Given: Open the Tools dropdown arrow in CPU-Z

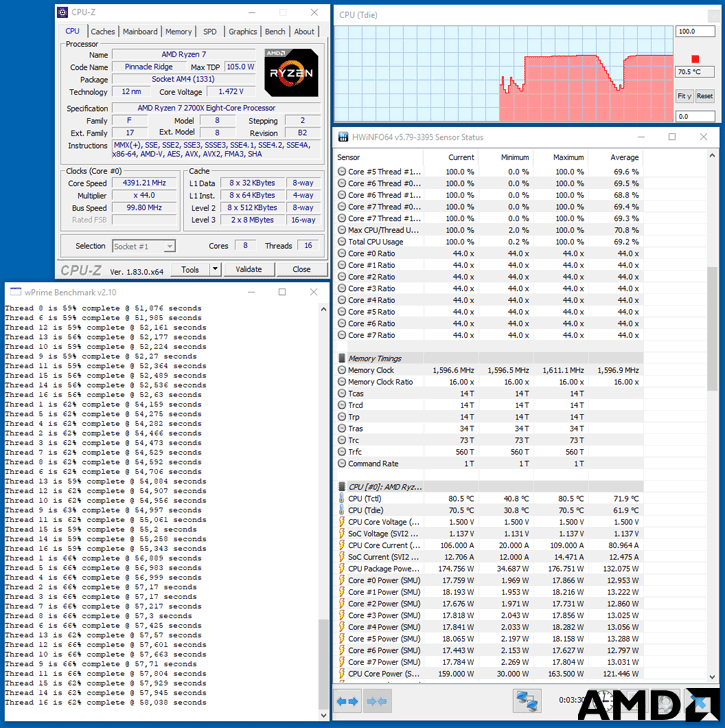Looking at the screenshot, I should point(215,269).
